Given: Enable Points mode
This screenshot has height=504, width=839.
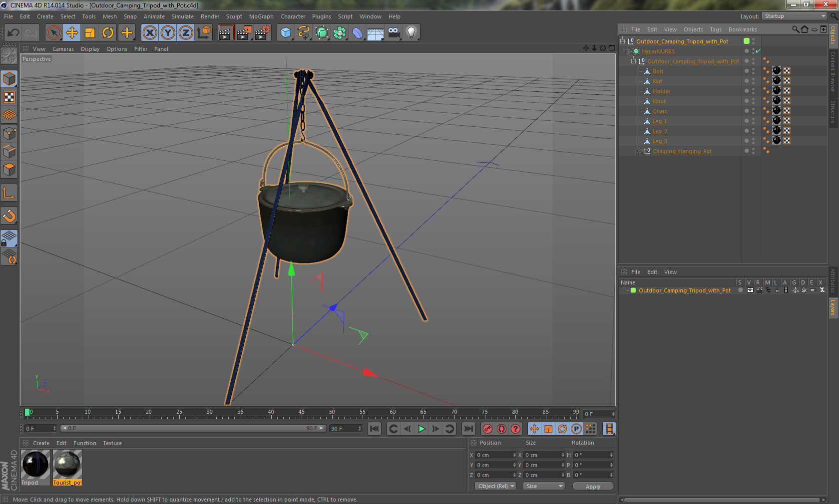Looking at the screenshot, I should pos(9,134).
